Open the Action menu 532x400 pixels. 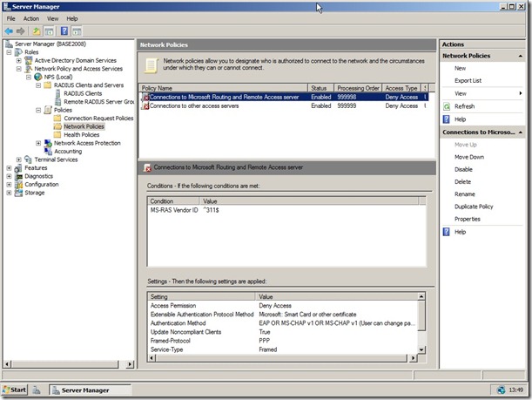click(31, 18)
